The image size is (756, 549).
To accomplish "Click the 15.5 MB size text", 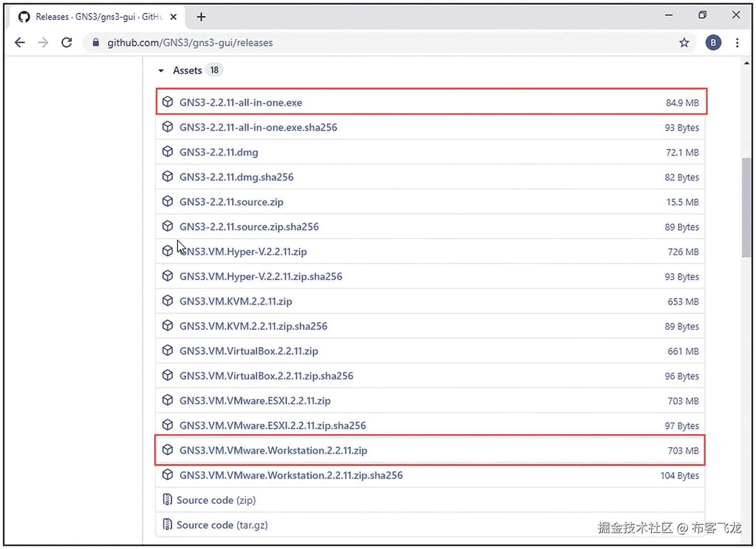I will (682, 202).
